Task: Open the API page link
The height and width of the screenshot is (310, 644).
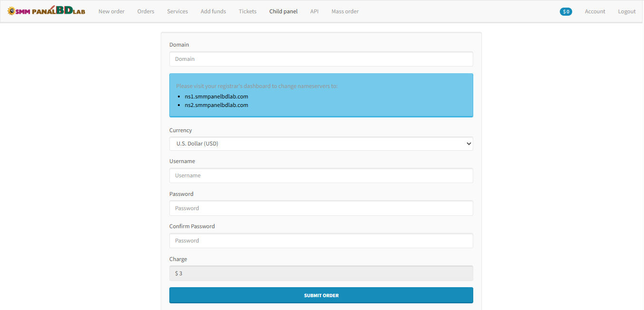Action: tap(314, 11)
